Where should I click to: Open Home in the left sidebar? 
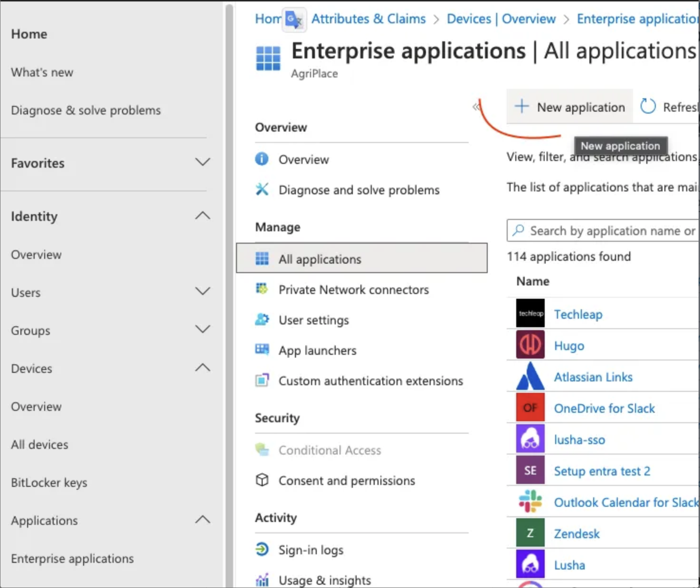29,34
